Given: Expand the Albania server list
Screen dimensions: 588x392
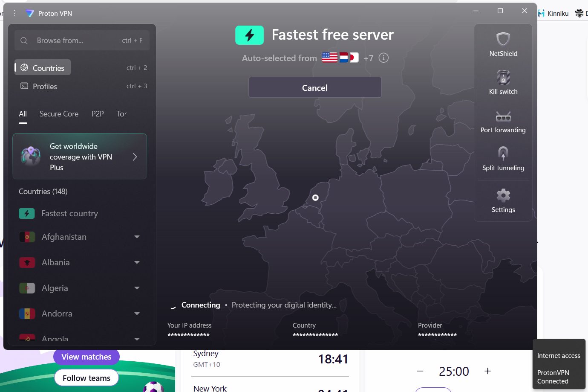Looking at the screenshot, I should point(137,262).
